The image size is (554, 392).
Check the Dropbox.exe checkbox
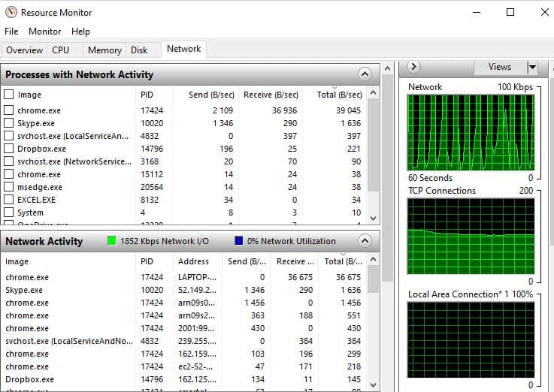click(x=9, y=149)
